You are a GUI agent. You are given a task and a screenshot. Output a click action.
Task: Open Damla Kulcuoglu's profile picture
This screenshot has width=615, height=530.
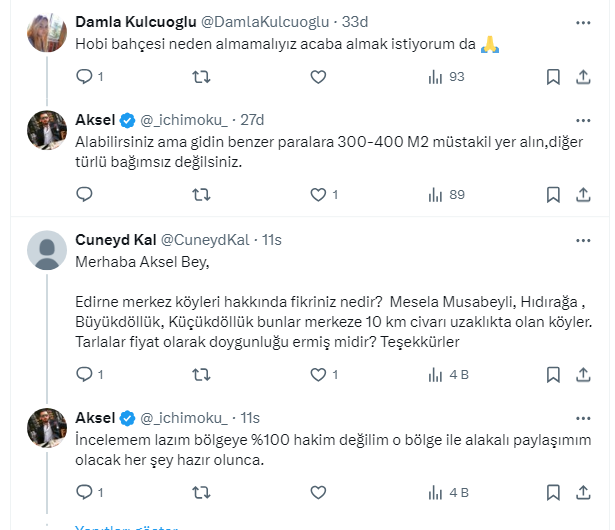[48, 33]
